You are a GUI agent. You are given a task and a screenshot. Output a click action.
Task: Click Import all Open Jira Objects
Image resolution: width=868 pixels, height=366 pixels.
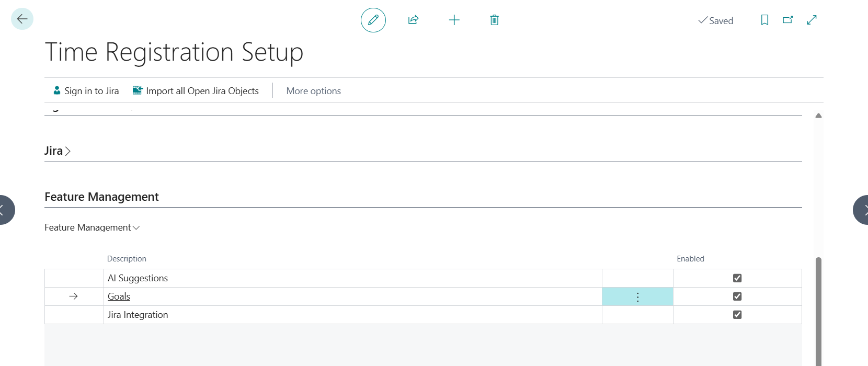point(196,91)
